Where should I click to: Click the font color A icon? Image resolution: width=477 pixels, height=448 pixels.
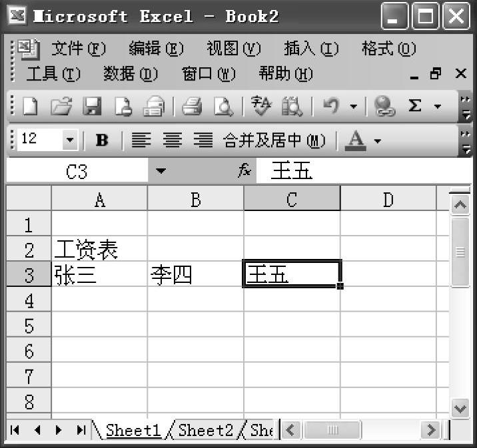[x=355, y=140]
